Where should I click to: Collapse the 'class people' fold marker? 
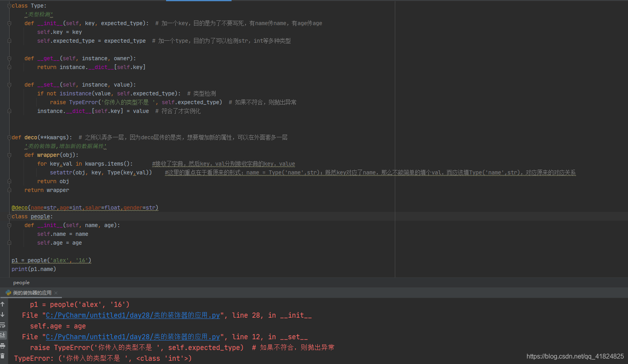click(x=9, y=216)
